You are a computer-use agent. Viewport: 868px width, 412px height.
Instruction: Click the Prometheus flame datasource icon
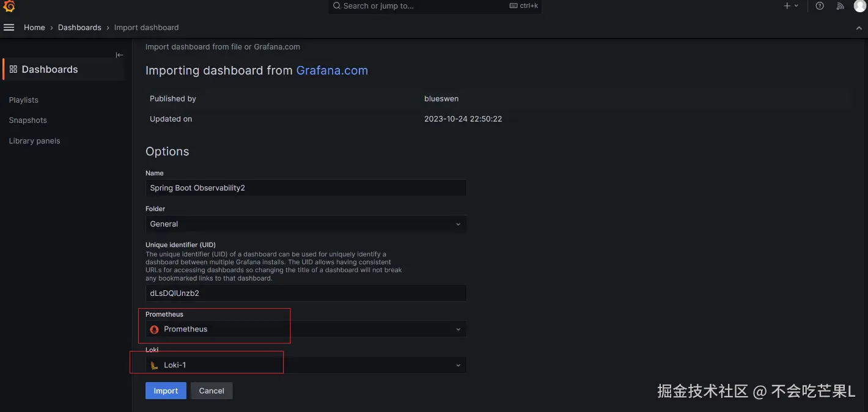155,329
